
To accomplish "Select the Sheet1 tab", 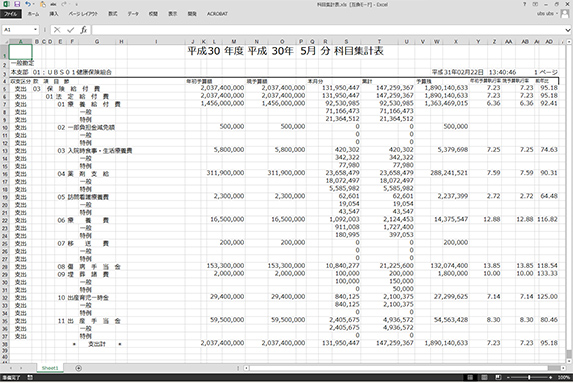I will coord(50,368).
